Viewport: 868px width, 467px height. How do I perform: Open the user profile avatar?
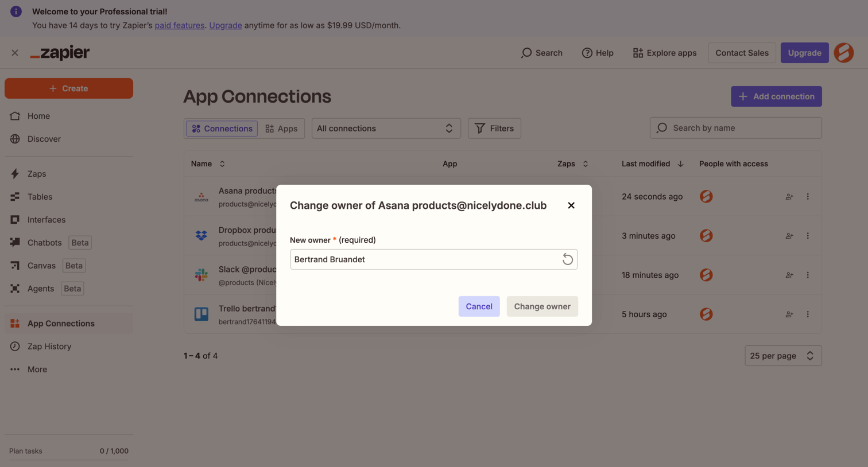pos(844,53)
